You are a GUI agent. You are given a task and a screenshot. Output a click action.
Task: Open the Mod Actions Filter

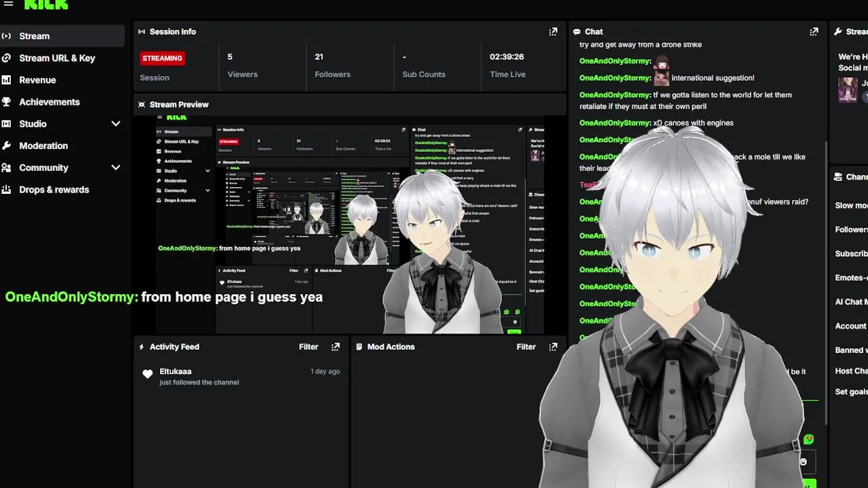pos(526,347)
